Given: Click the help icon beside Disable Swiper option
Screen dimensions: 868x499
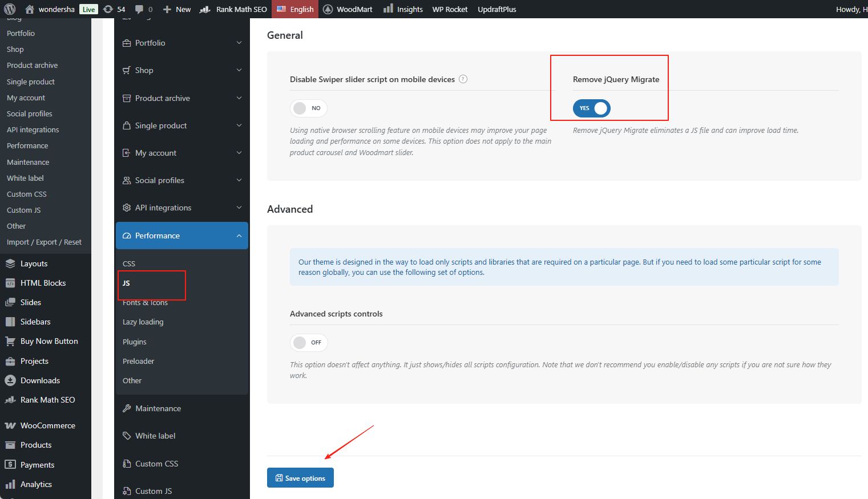Looking at the screenshot, I should [463, 79].
